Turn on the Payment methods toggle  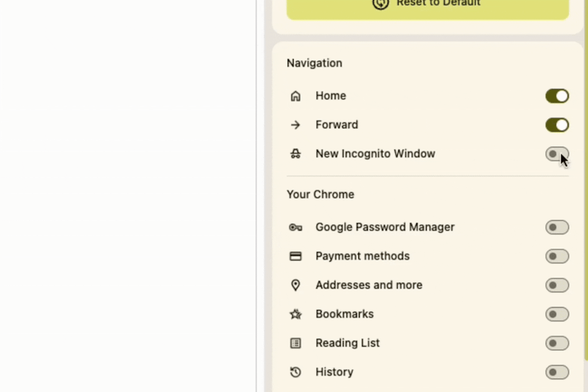point(557,256)
